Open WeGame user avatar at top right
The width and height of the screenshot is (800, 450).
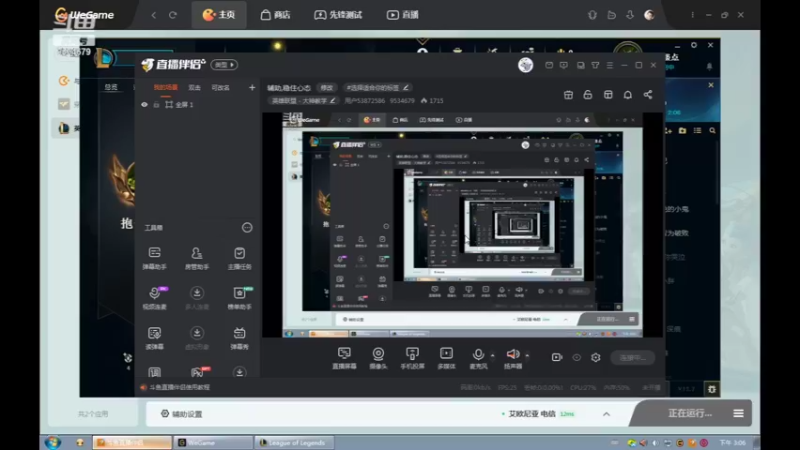[x=649, y=15]
